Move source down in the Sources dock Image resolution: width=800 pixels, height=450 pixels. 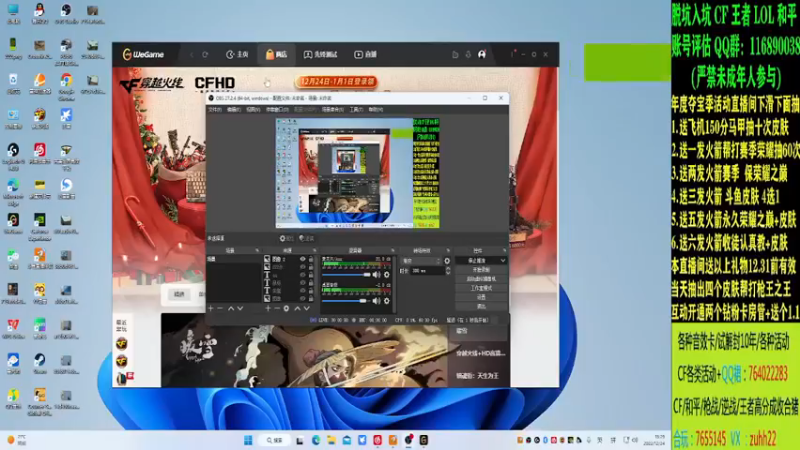click(307, 308)
